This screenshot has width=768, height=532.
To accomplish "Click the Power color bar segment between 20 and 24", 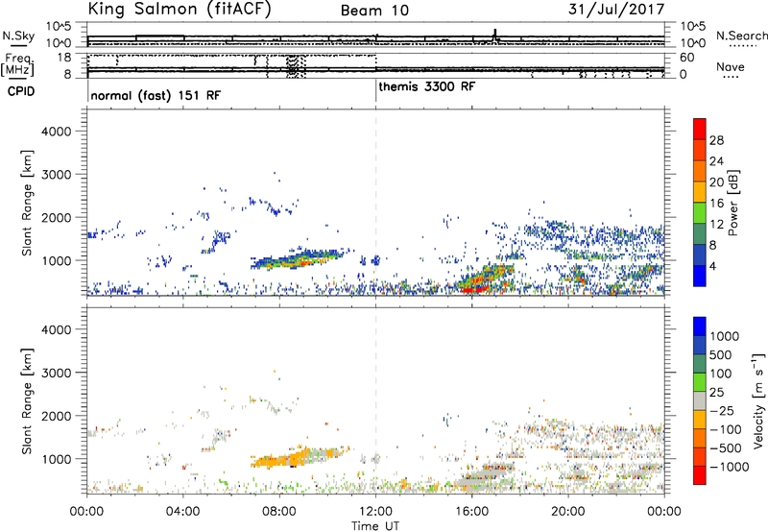I will 700,170.
